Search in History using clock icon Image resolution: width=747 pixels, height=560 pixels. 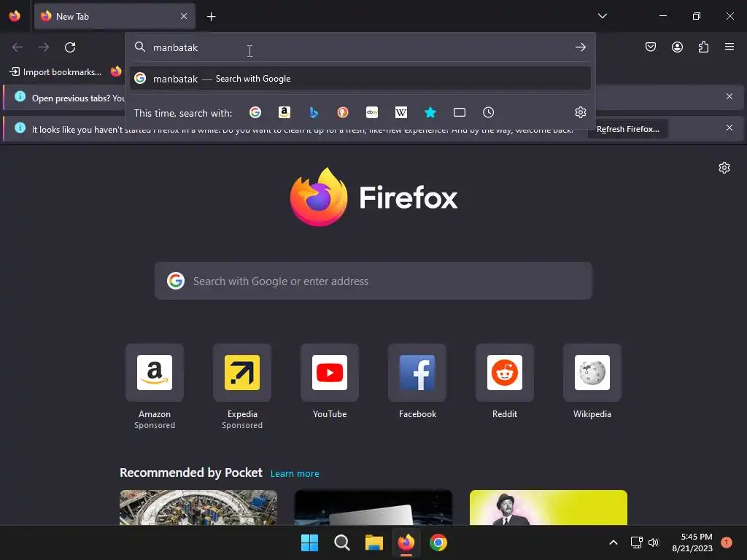pyautogui.click(x=488, y=113)
